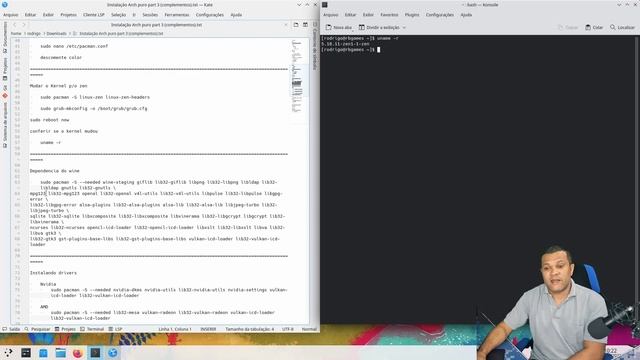Open the Documentos side panel in Kate
This screenshot has width=640, height=360.
(5, 38)
